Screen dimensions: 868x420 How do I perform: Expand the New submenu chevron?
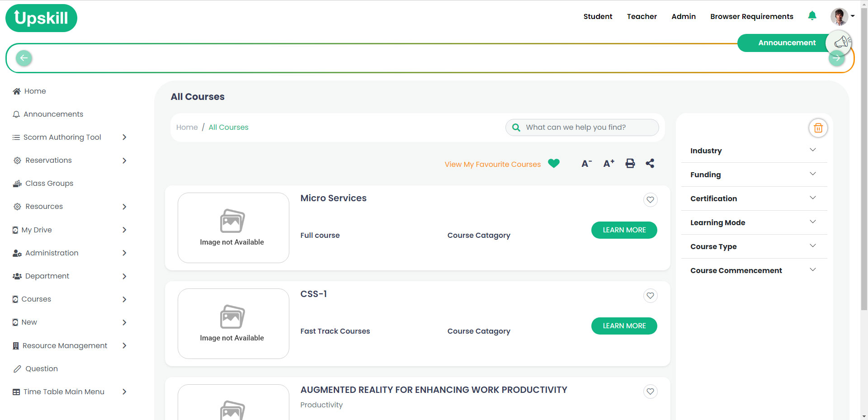pyautogui.click(x=124, y=322)
